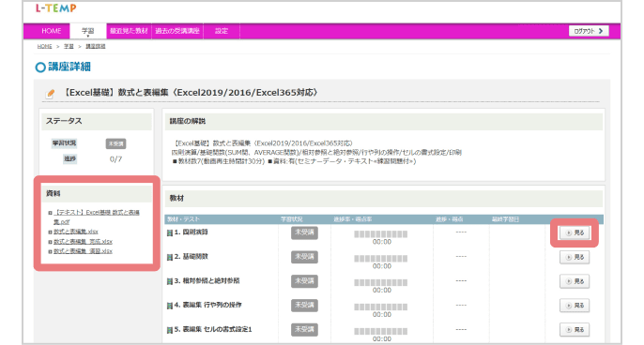This screenshot has height=345, width=644.
Task: Click bullet icon beside 数式と表編集_完成.xlsx
Action: click(x=50, y=242)
